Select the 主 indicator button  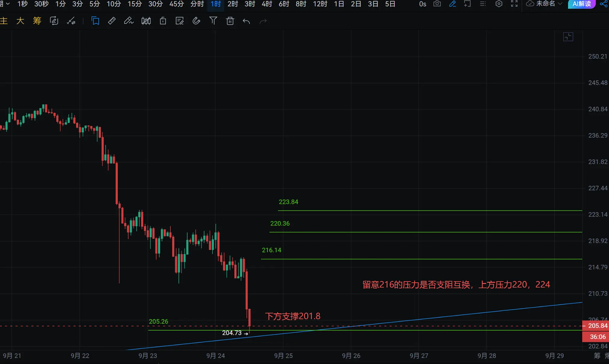[4, 21]
